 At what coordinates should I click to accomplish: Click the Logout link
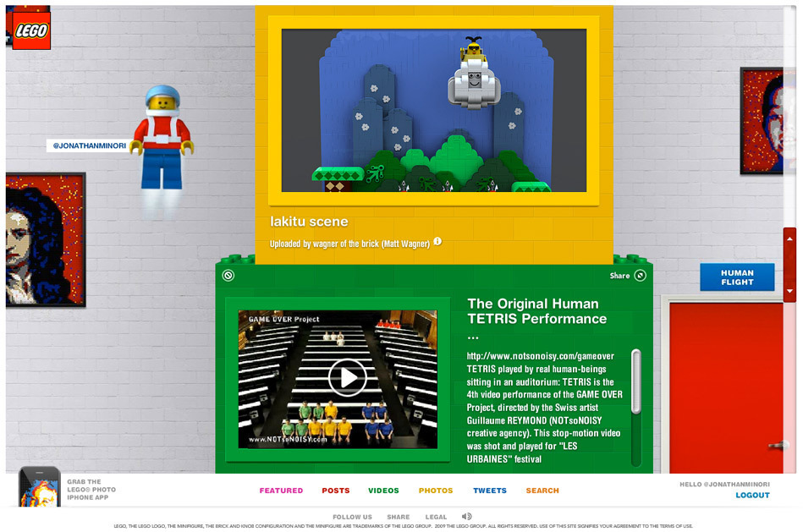[753, 495]
